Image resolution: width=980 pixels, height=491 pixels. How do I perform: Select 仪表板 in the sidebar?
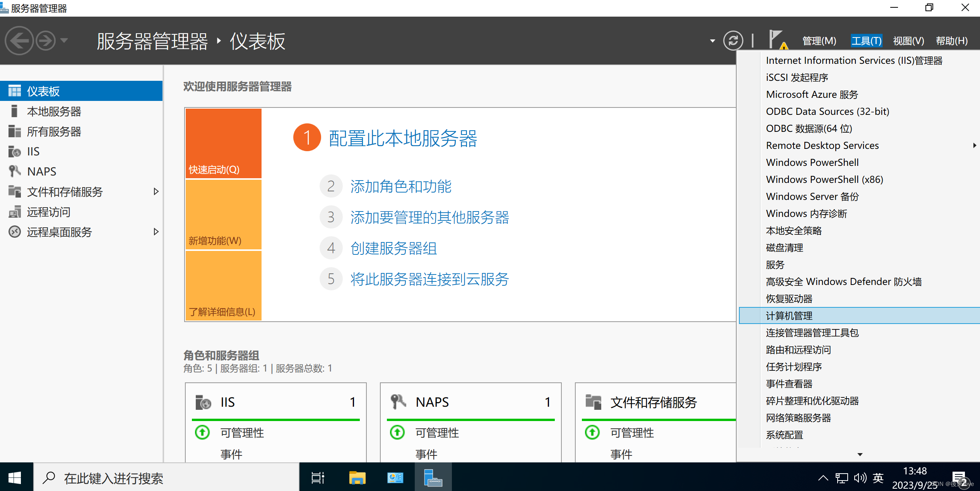tap(81, 91)
